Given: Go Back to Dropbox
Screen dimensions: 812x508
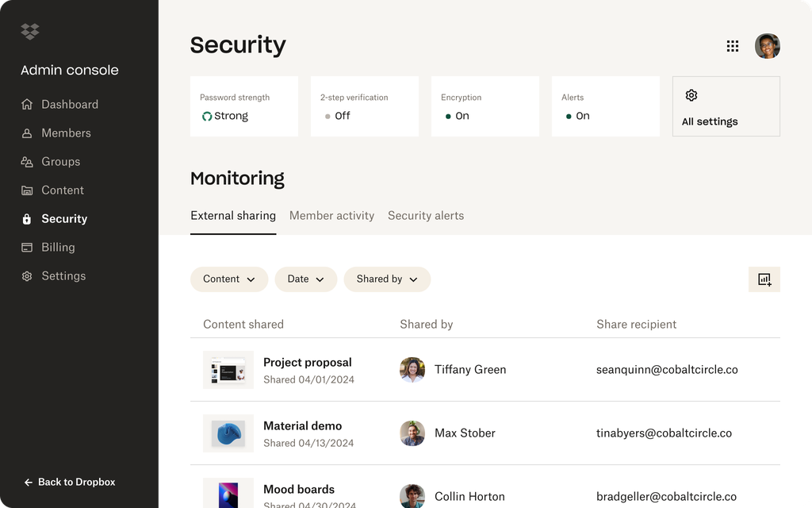Looking at the screenshot, I should tap(70, 482).
